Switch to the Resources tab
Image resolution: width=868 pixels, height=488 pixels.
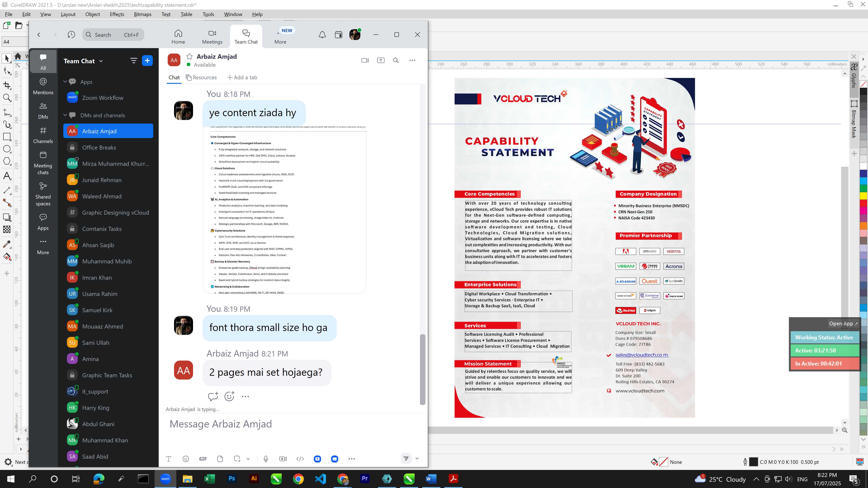coord(201,77)
